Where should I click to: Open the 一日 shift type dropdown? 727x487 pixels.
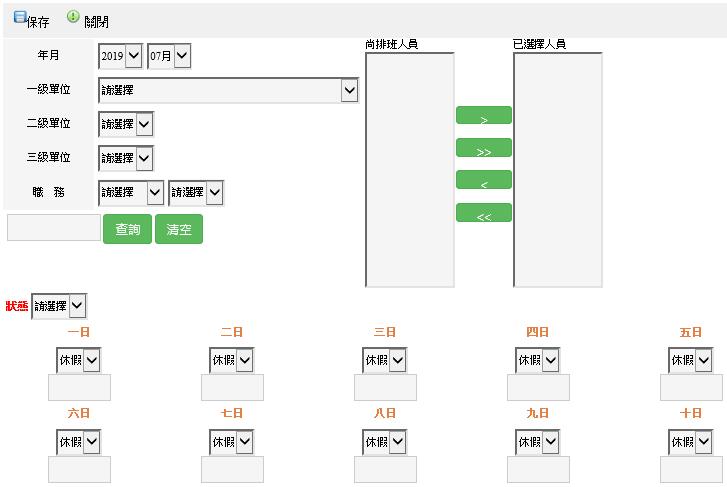[x=78, y=360]
